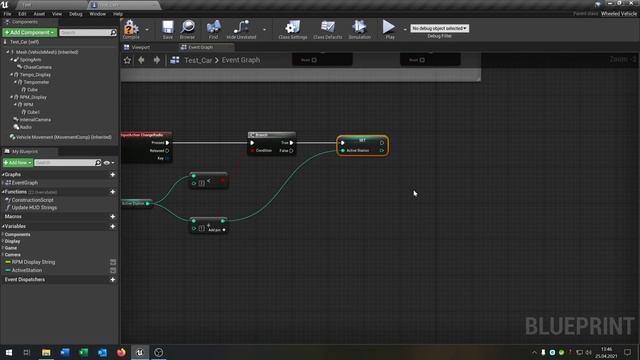Collapse the Tempo_Display component
Viewport: 640px width, 360px height.
[11, 75]
